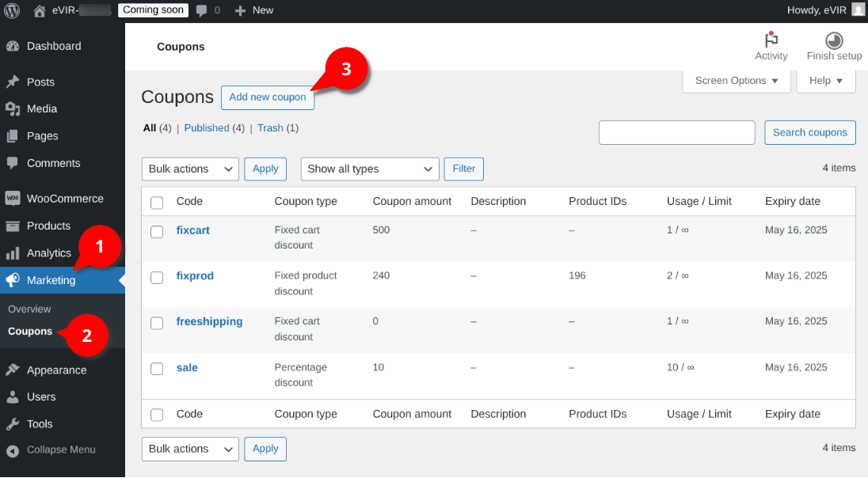
Task: Click the Collapse Menu arrow icon
Action: [13, 451]
